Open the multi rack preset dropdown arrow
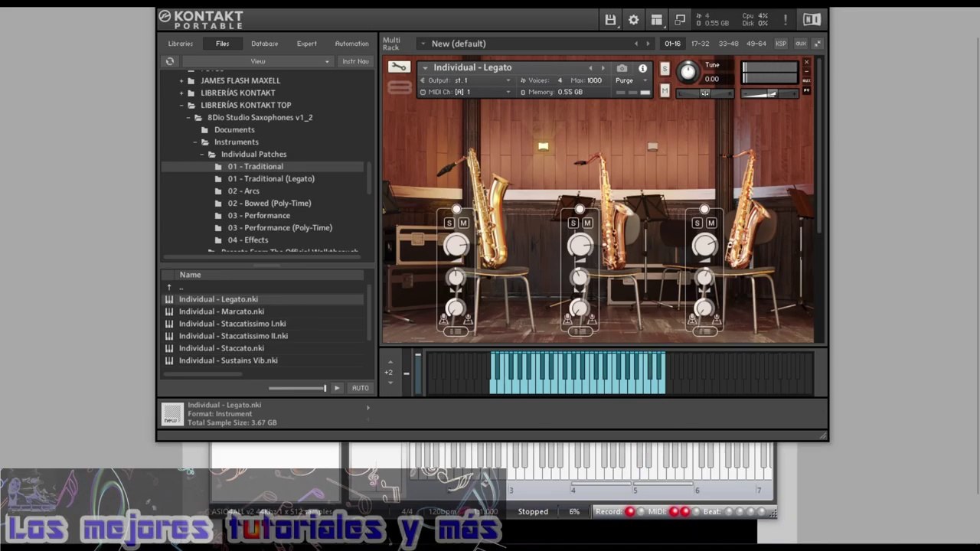 (x=423, y=44)
